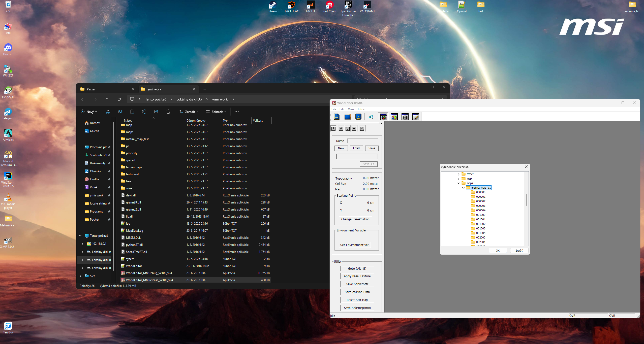This screenshot has height=344, width=644.
Task: Open the Zoradiť sort dropdown
Action: coord(189,112)
